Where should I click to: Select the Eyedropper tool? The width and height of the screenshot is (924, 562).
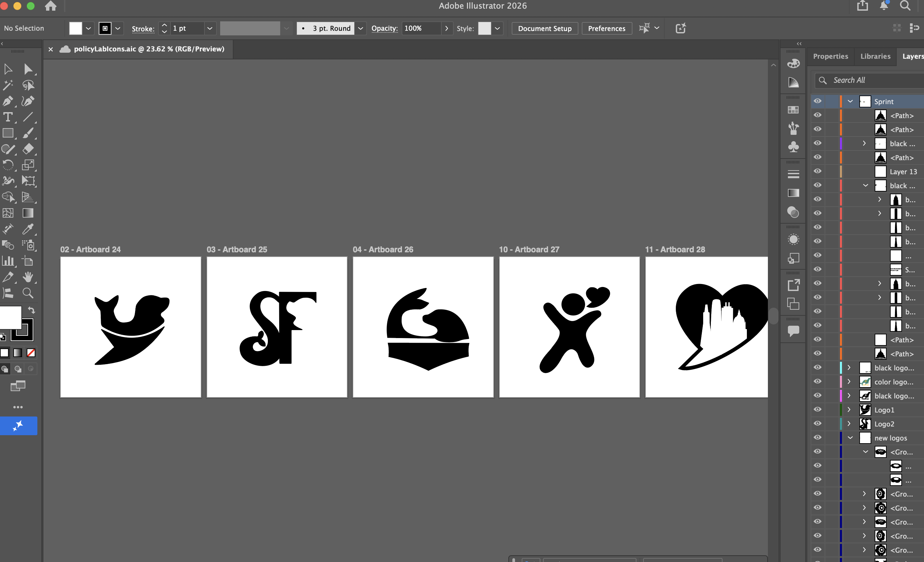click(28, 229)
